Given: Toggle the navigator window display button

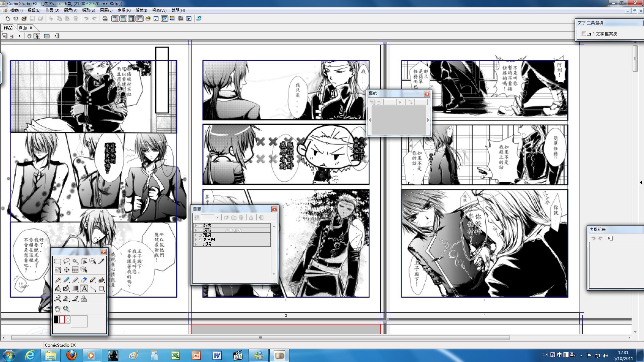Looking at the screenshot, I should 140,18.
